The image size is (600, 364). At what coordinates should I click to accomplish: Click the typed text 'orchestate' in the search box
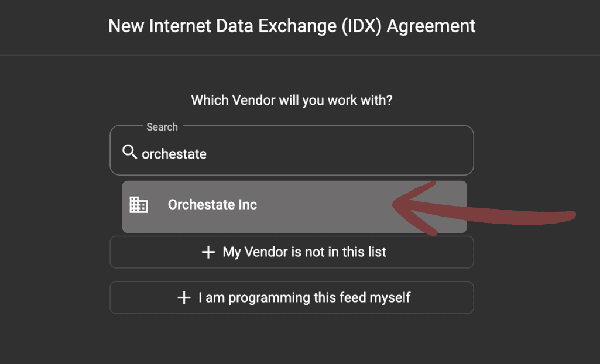point(174,153)
